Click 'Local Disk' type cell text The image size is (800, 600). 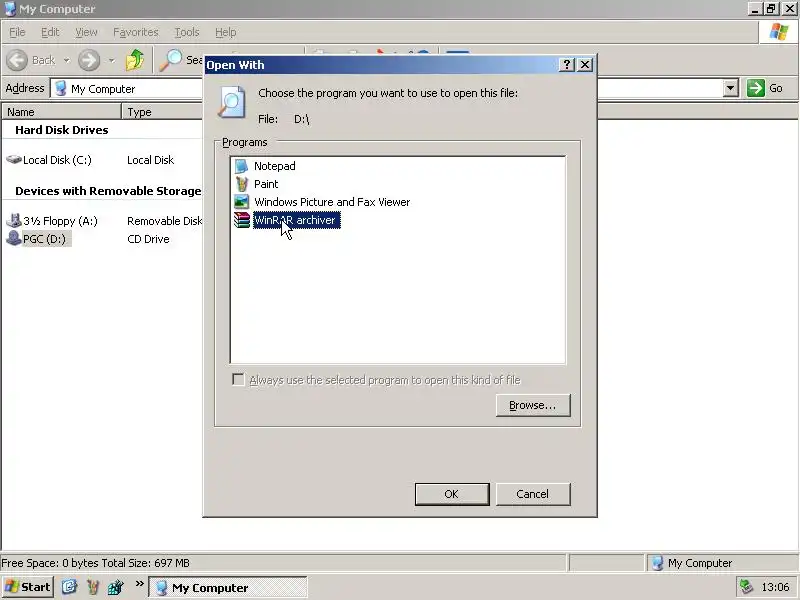point(151,160)
